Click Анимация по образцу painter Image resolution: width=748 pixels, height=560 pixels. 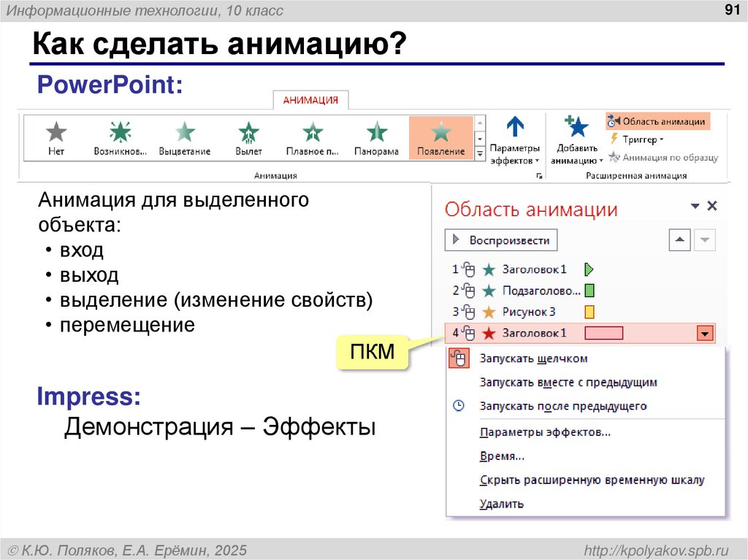click(x=663, y=157)
